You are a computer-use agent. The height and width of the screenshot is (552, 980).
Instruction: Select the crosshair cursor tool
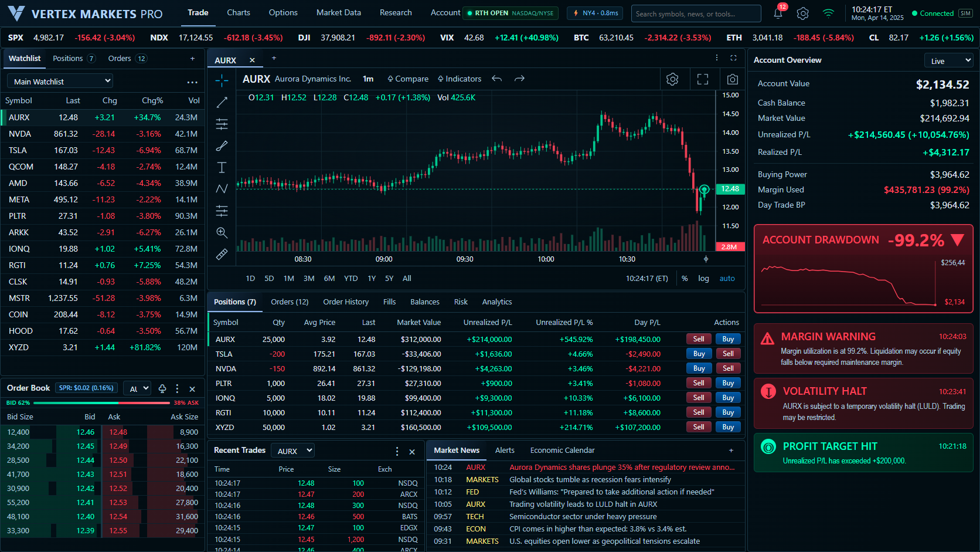[222, 80]
